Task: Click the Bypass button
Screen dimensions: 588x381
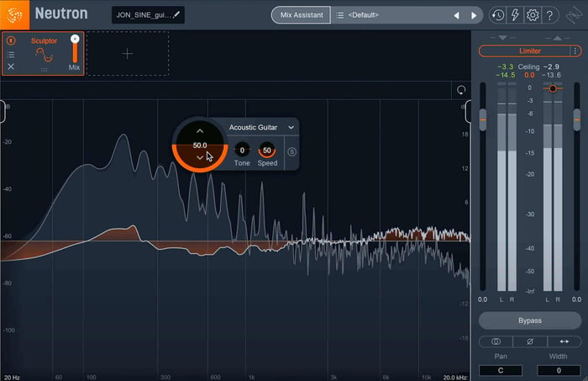Action: tap(530, 320)
